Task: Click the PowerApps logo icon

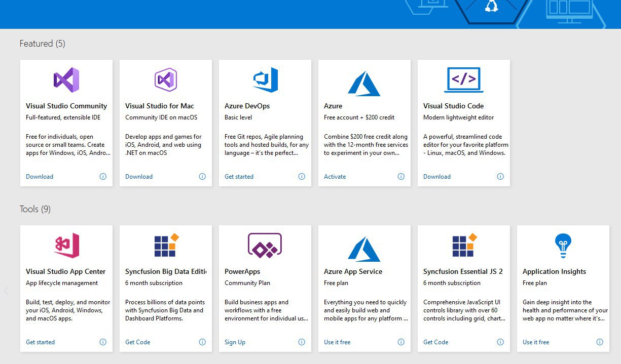Action: pyautogui.click(x=265, y=246)
